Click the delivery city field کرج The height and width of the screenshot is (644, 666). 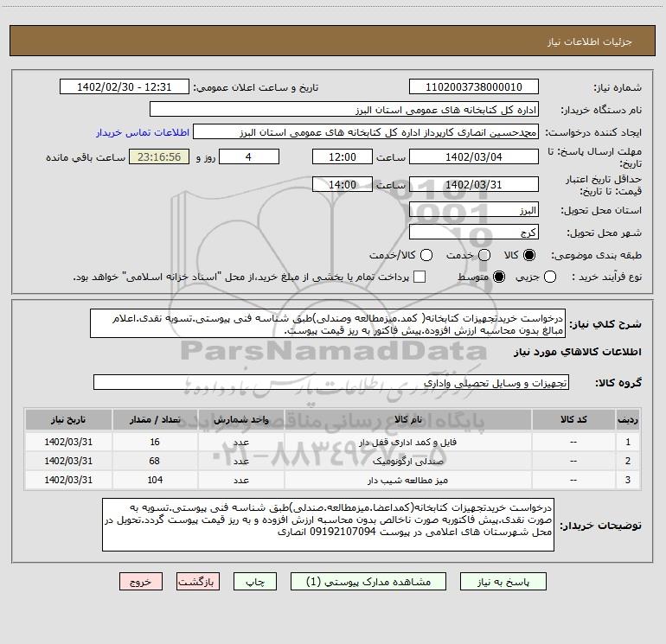coord(474,233)
